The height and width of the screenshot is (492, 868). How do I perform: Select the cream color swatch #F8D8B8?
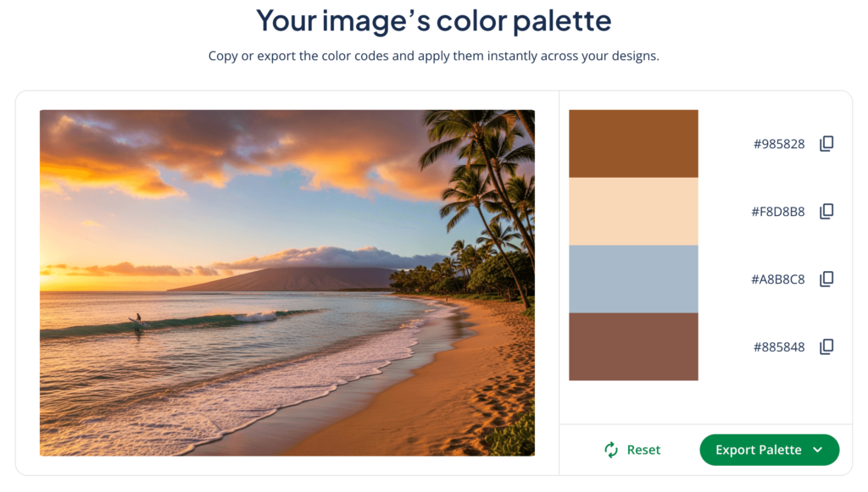(x=633, y=211)
